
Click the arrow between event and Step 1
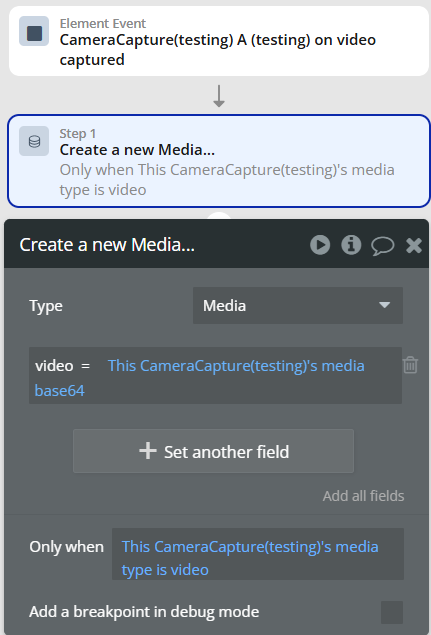click(219, 96)
